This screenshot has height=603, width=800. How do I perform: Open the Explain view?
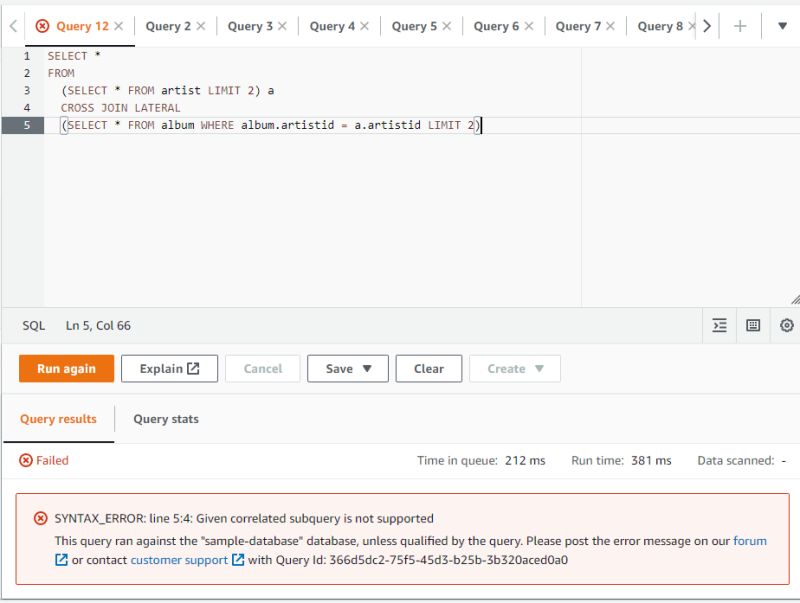click(x=168, y=368)
